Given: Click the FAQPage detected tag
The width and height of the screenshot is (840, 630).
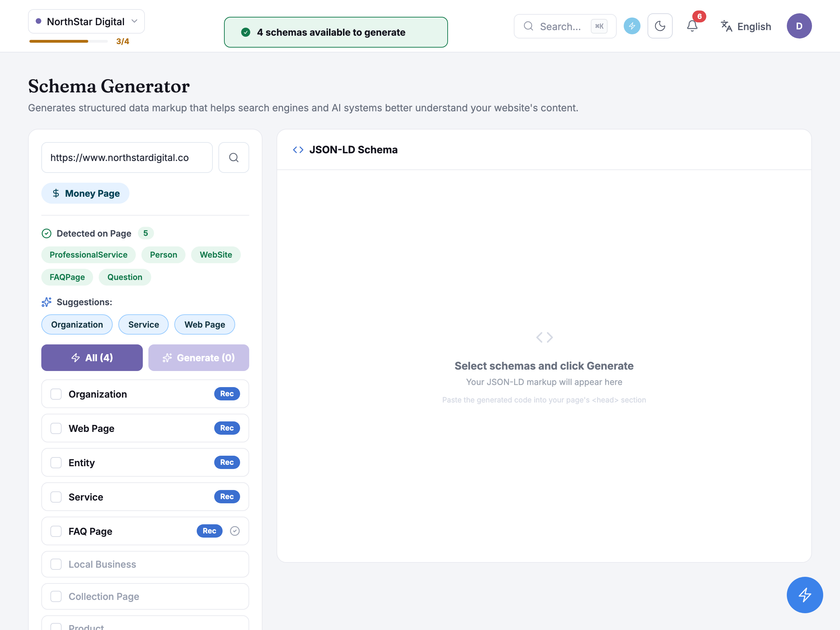Looking at the screenshot, I should pyautogui.click(x=67, y=277).
